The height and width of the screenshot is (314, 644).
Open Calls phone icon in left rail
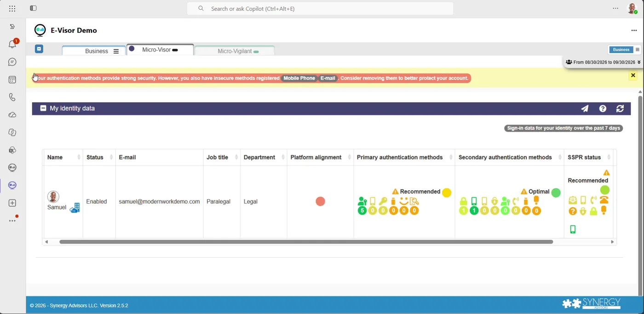pyautogui.click(x=12, y=97)
